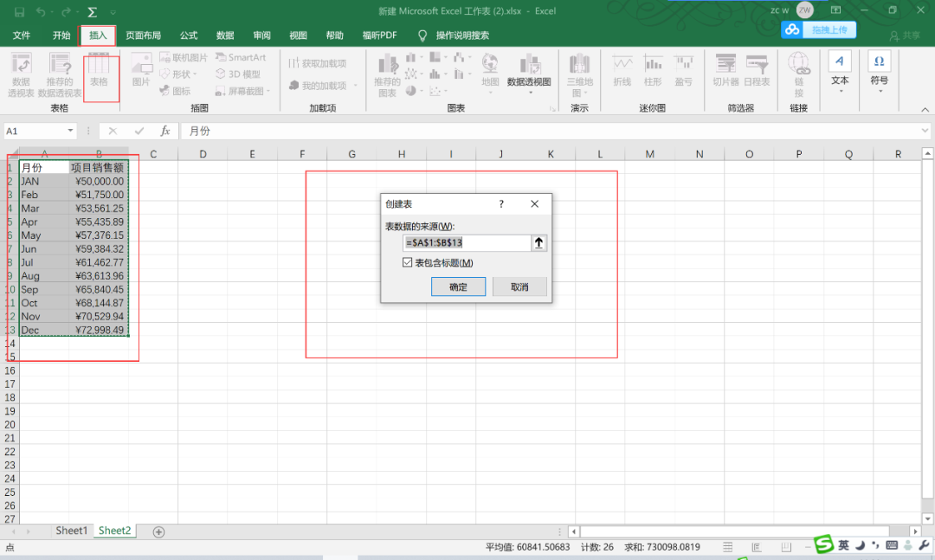The image size is (935, 560).
Task: Switch to the 公式 ribbon tab
Action: (x=188, y=35)
